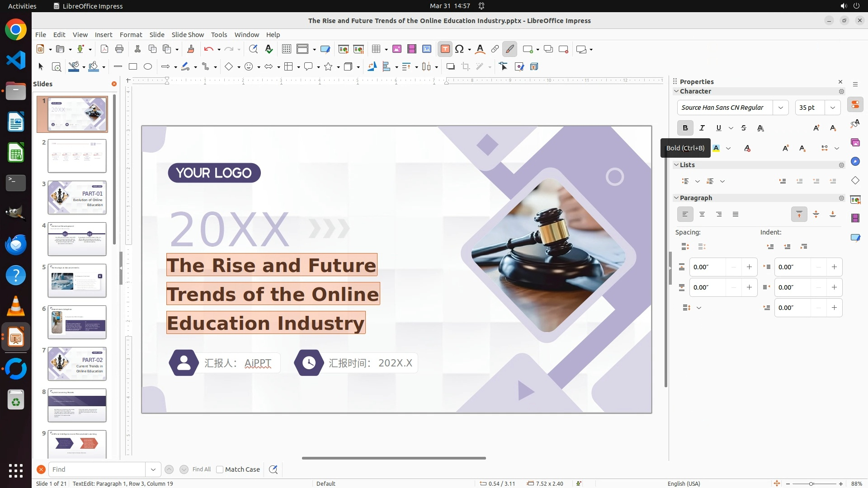Screen dimensions: 868x488
Task: Click the Strikethrough formatting icon
Action: (744, 128)
